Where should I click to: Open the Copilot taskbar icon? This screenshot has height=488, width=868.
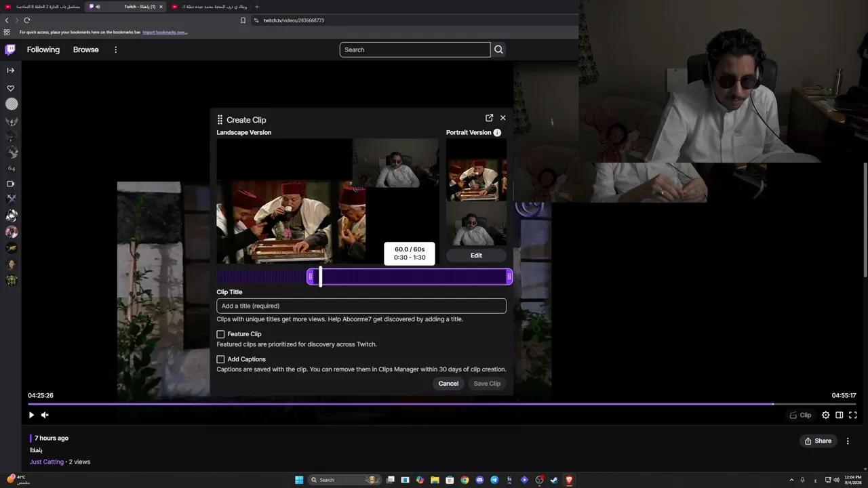coord(420,480)
